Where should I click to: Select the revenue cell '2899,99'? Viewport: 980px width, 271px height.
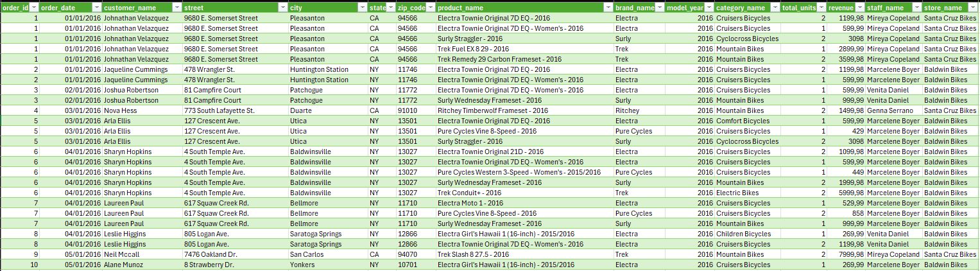point(846,49)
